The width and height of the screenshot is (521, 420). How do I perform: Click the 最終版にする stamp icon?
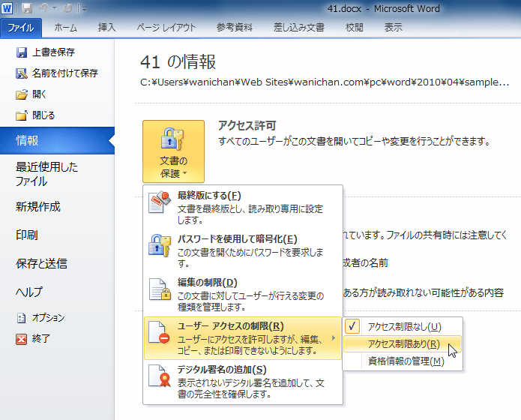point(160,202)
